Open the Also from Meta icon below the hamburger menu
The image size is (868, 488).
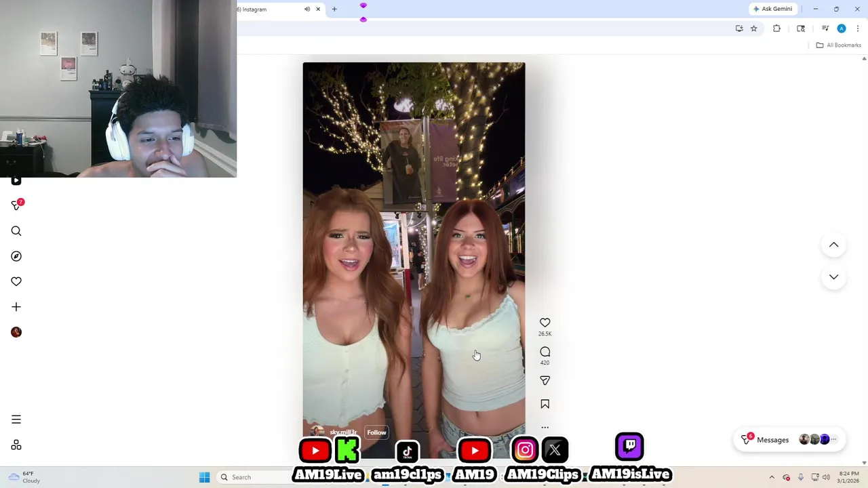16,445
